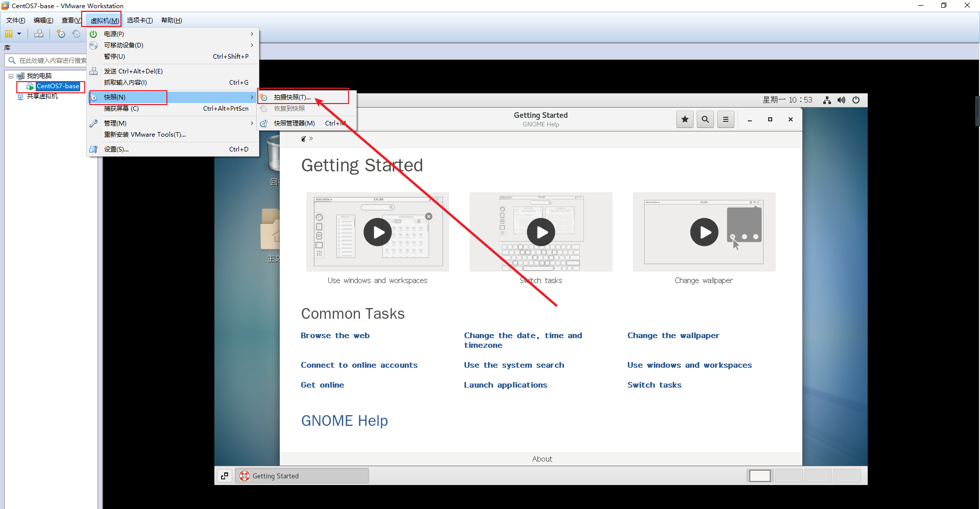Select CentOS7-base in the library tree
980x509 pixels.
pos(58,86)
